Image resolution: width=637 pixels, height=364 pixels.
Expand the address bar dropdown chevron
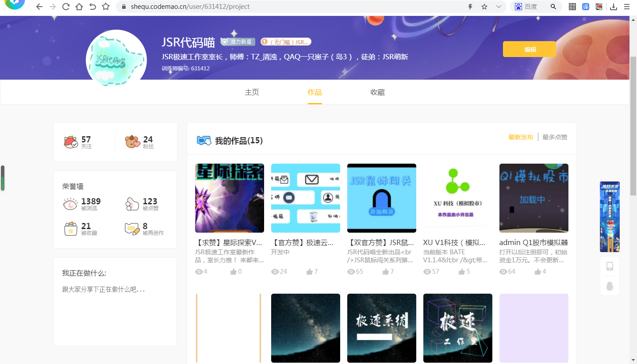(x=499, y=7)
